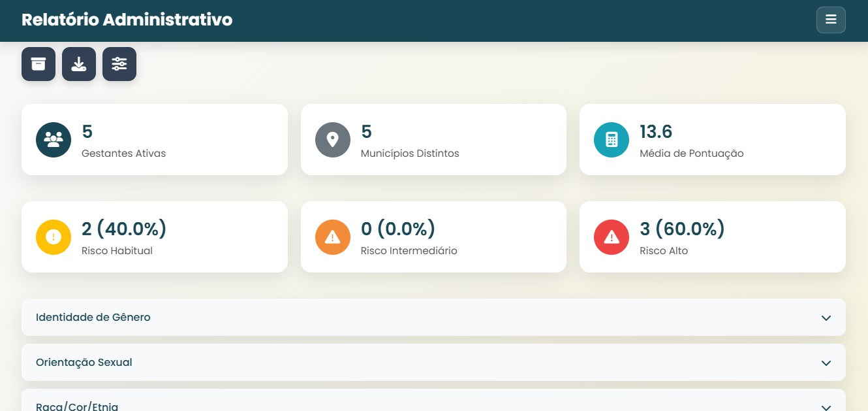This screenshot has height=411, width=868.
Task: Click the Média de Pontuação label
Action: click(692, 154)
